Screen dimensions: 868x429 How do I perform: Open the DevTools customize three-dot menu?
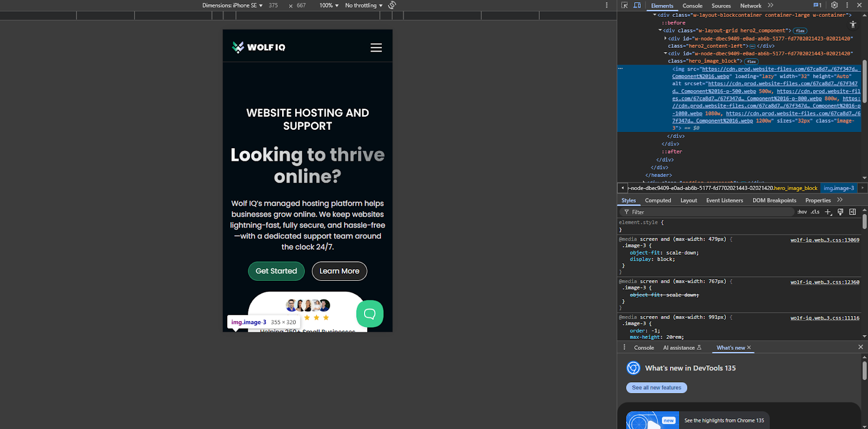point(847,5)
